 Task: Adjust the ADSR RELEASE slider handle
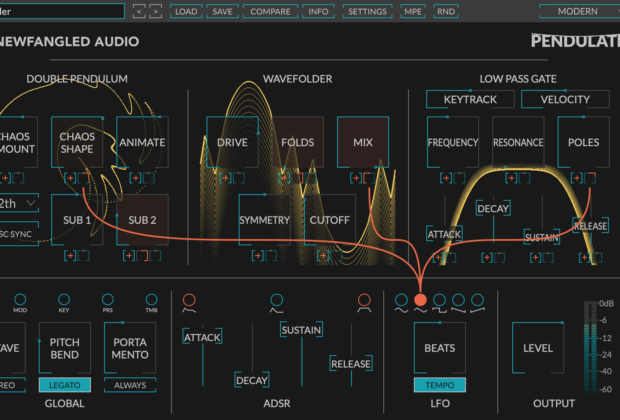[x=351, y=363]
